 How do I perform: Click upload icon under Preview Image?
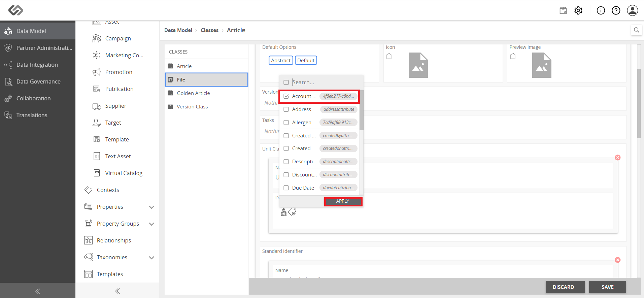pos(513,56)
